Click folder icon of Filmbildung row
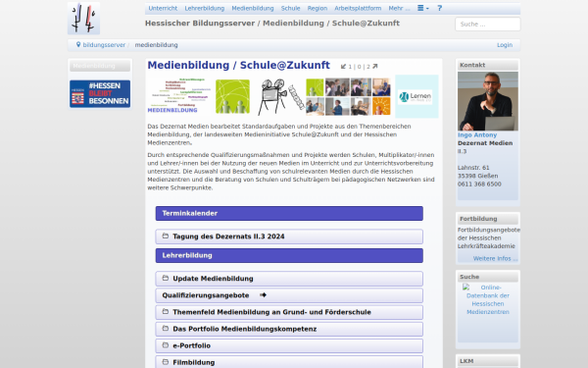This screenshot has width=588, height=368. (166, 362)
